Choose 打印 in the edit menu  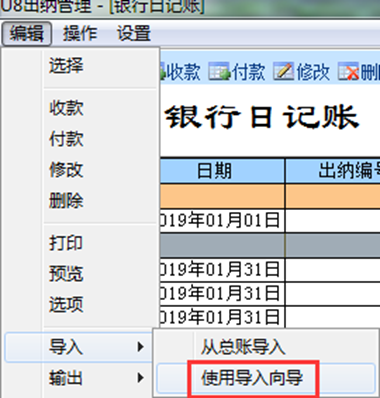(x=66, y=243)
